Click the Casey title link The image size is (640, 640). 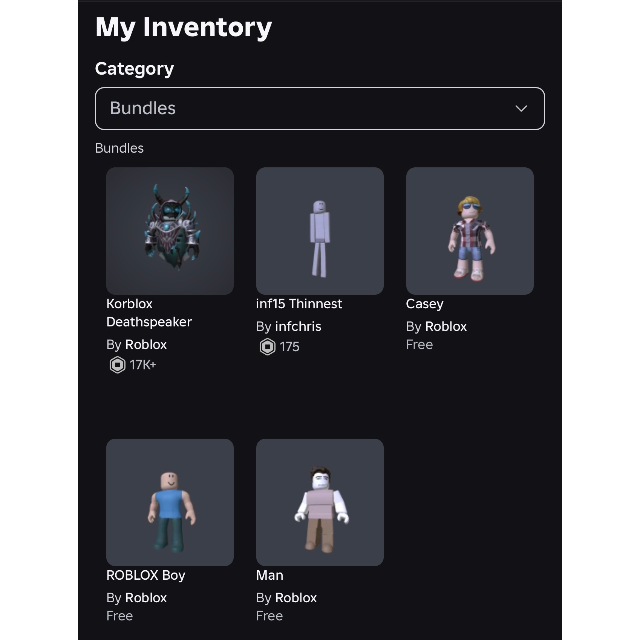(424, 304)
